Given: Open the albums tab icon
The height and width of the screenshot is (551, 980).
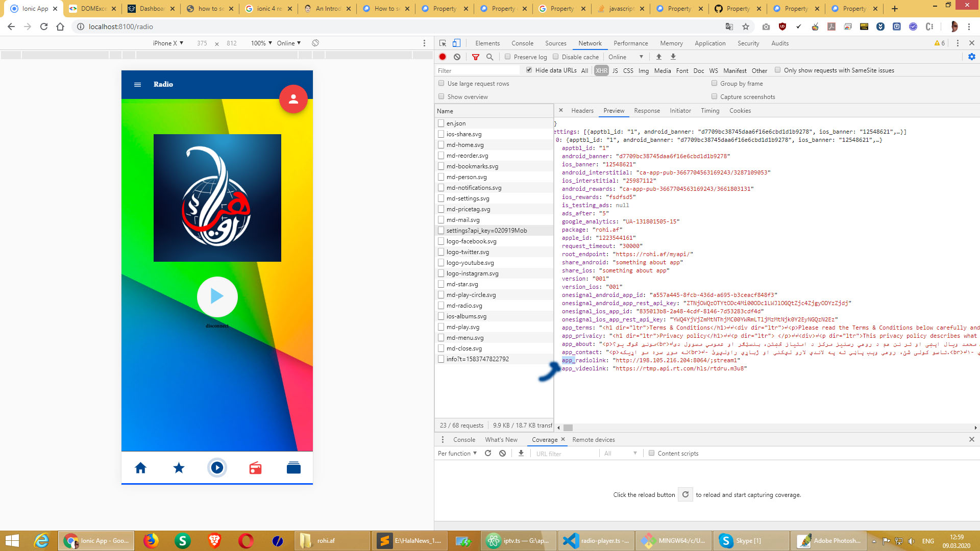Looking at the screenshot, I should (293, 468).
